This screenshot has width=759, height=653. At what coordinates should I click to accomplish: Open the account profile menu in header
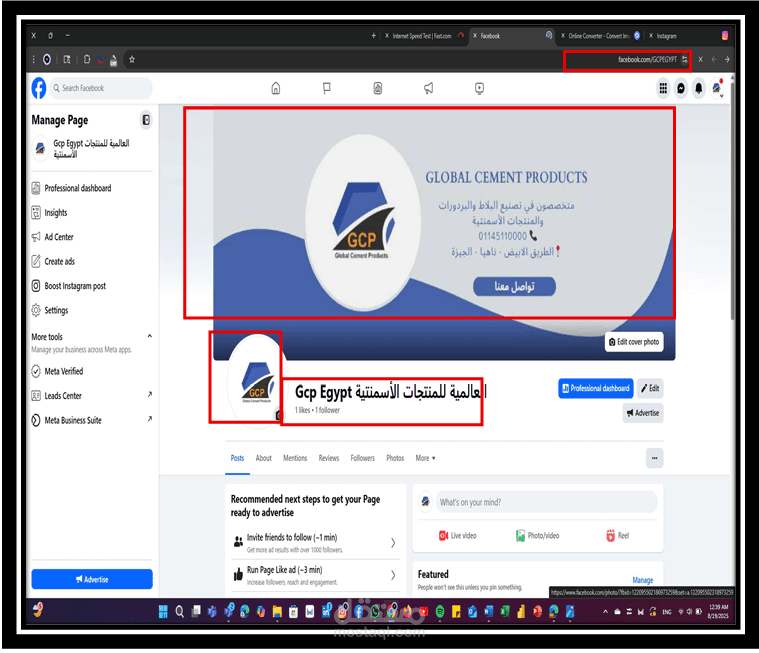tap(717, 88)
